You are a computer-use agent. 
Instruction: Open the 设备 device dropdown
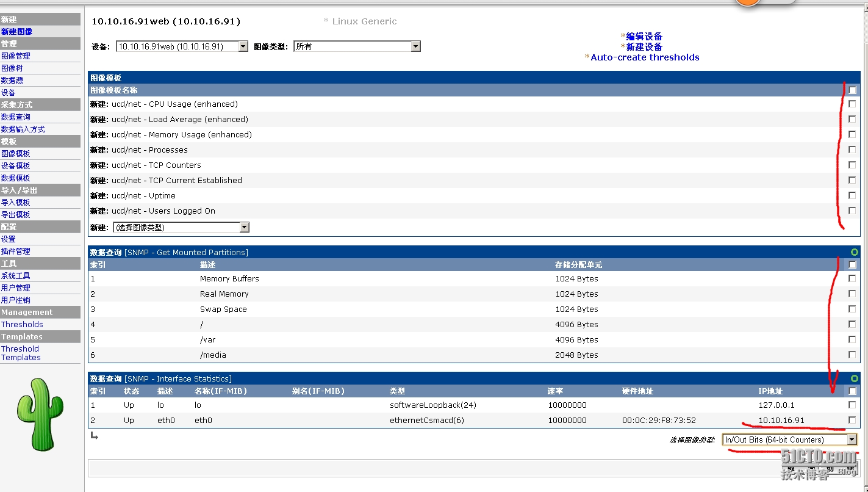[x=182, y=46]
